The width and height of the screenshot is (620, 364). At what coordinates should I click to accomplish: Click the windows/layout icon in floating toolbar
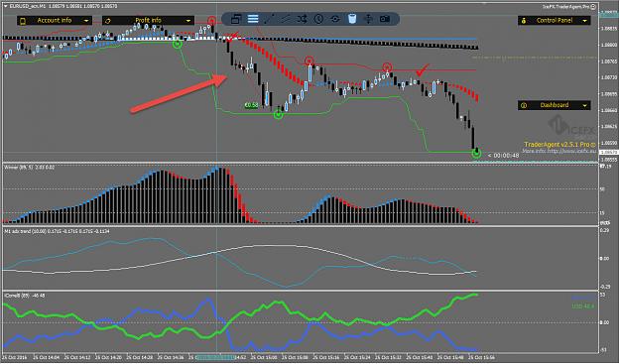(236, 19)
